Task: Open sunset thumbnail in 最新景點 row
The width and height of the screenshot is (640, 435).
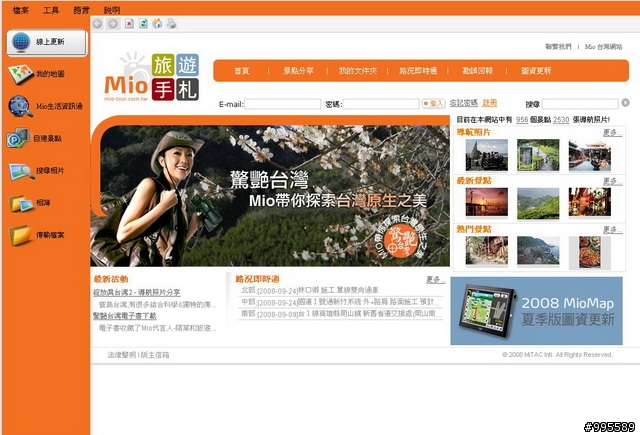Action: coord(487,202)
